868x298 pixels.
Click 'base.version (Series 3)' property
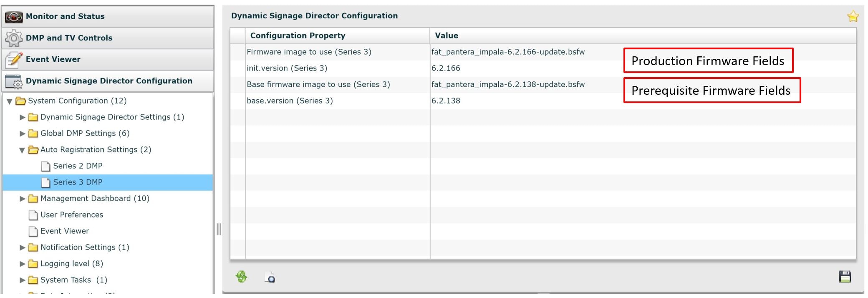point(290,101)
